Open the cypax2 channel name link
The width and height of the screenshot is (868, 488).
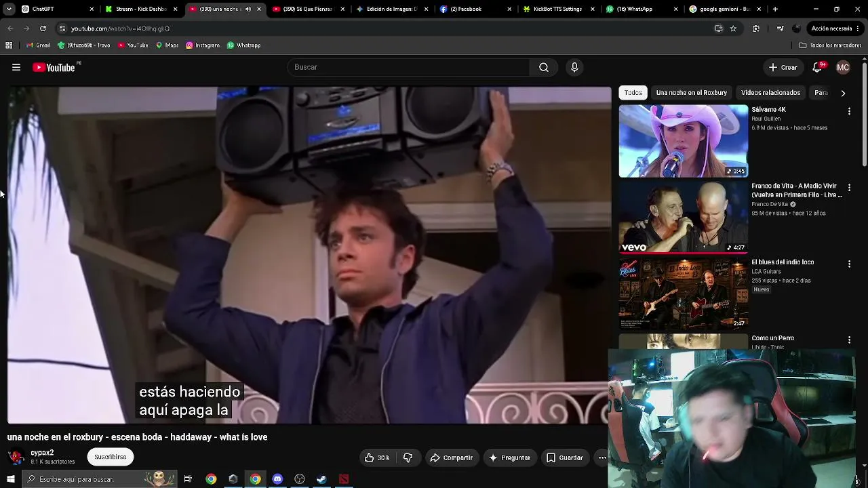tap(42, 453)
